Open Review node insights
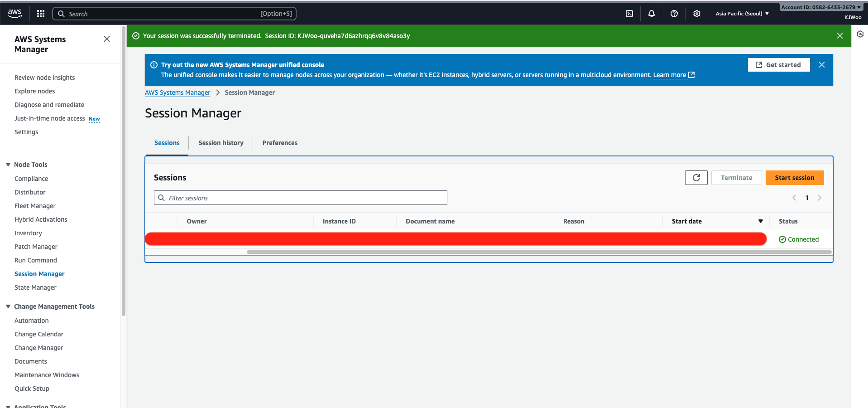 click(x=45, y=78)
